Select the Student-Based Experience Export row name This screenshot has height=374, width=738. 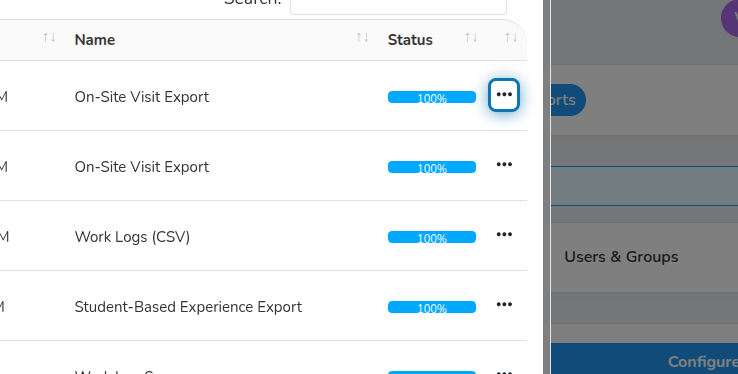188,307
